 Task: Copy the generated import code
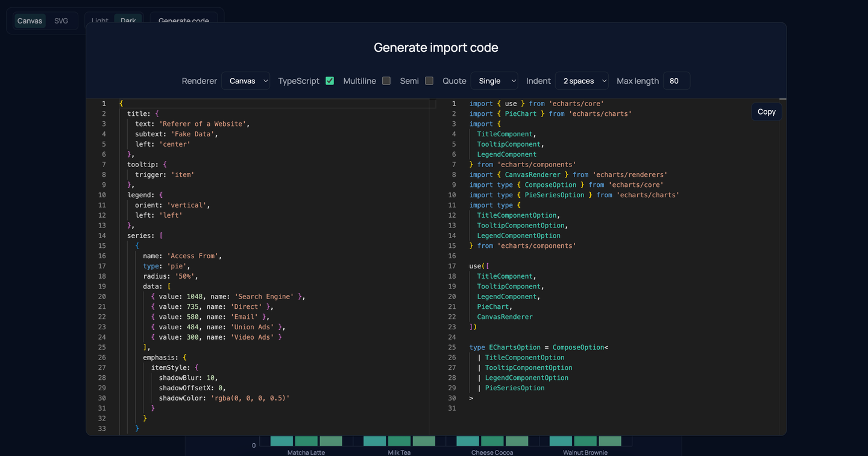766,112
